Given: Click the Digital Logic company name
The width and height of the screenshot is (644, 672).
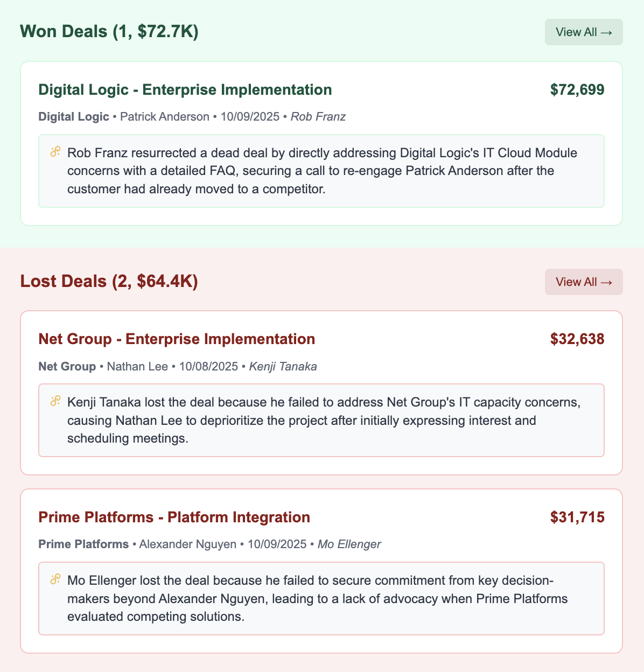Looking at the screenshot, I should pos(74,117).
